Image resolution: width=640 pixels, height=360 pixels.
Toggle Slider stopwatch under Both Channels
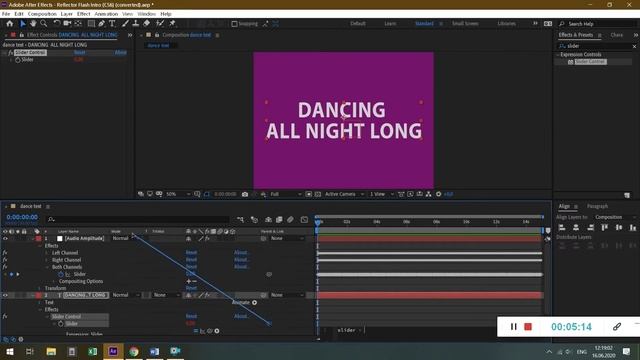point(61,274)
